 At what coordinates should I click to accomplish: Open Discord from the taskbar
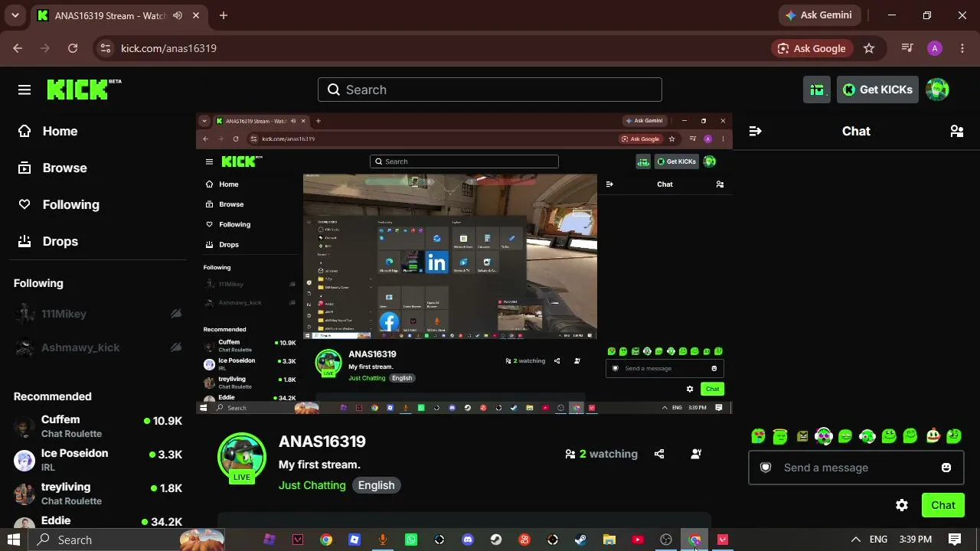(x=468, y=540)
